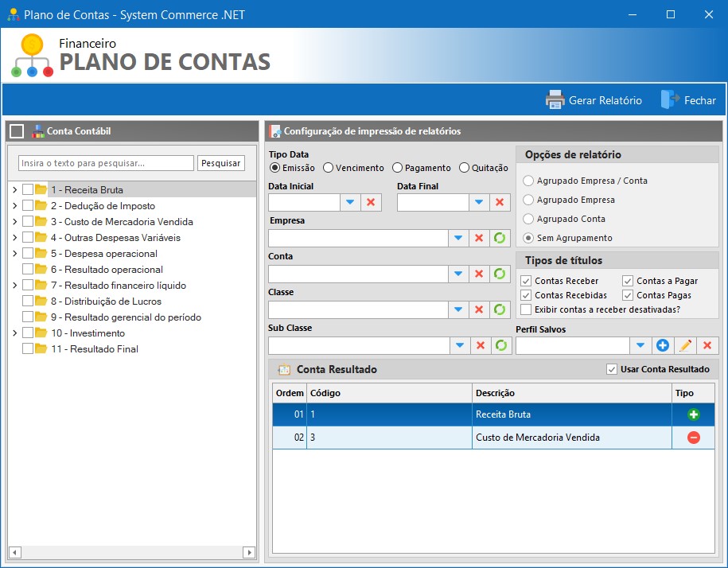Screen dimensions: 728x568
Task: Click green plus on the Receita Bruta row
Action: coord(691,414)
